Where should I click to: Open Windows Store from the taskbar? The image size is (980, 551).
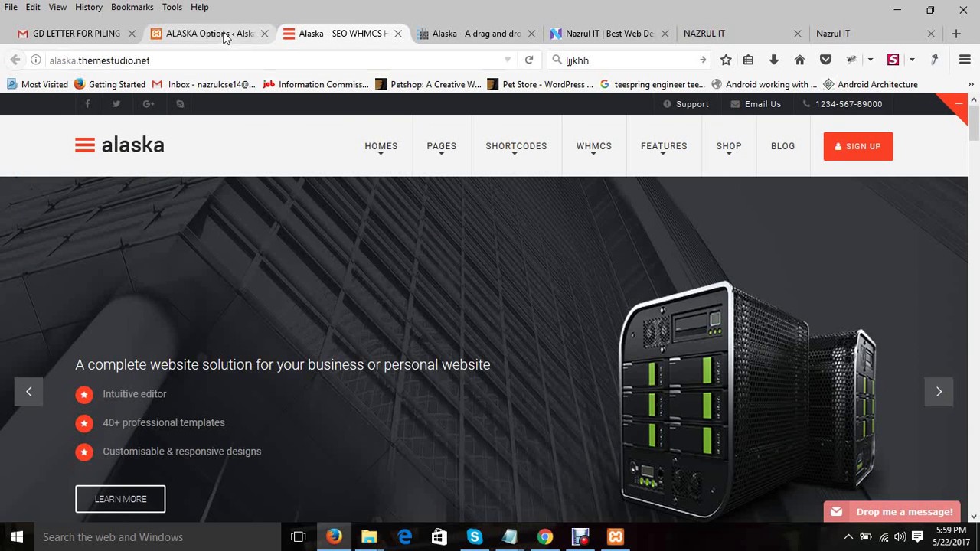pos(439,536)
